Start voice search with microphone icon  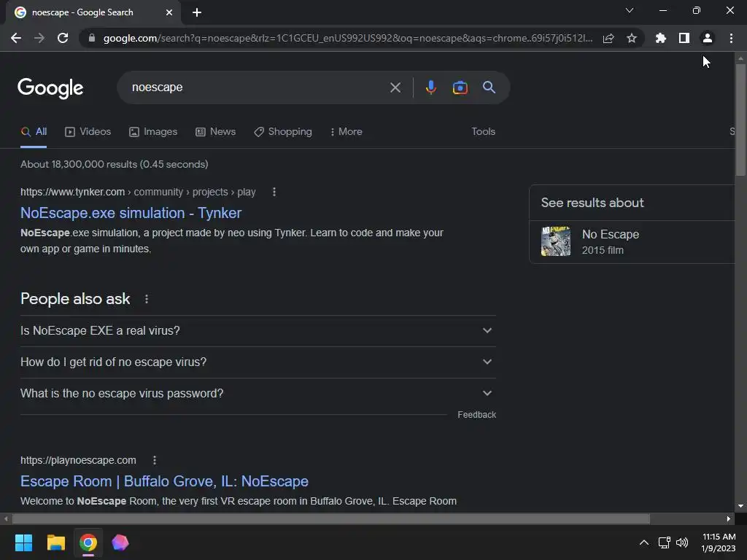pyautogui.click(x=430, y=87)
